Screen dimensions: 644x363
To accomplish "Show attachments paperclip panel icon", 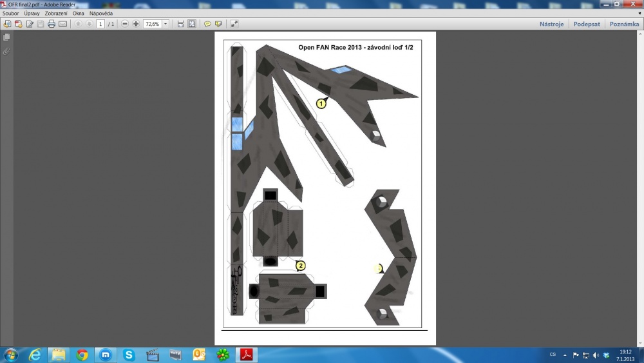I will 6,52.
